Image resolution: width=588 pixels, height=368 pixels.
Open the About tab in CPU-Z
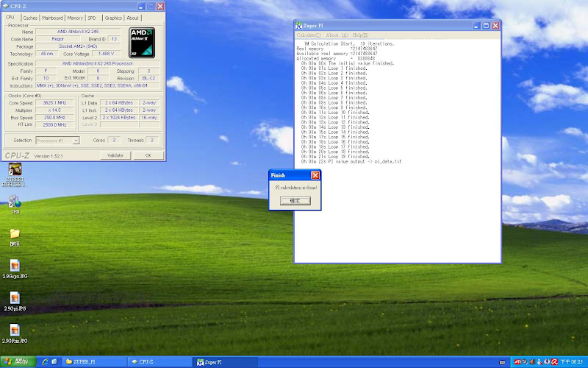tap(132, 18)
